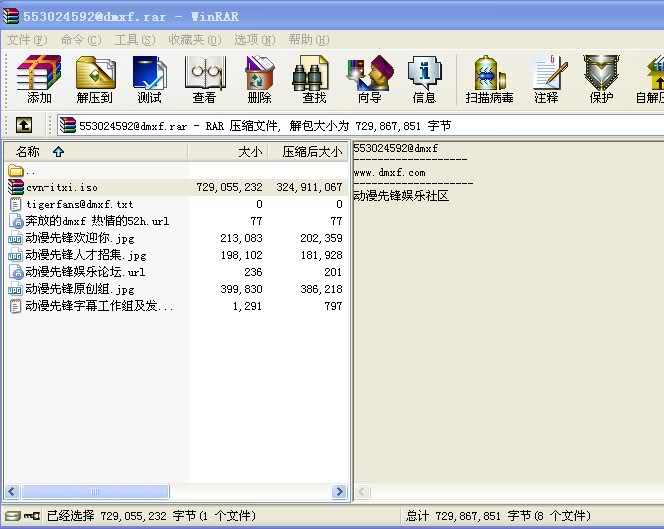Sort by 大小 column header

(x=227, y=152)
